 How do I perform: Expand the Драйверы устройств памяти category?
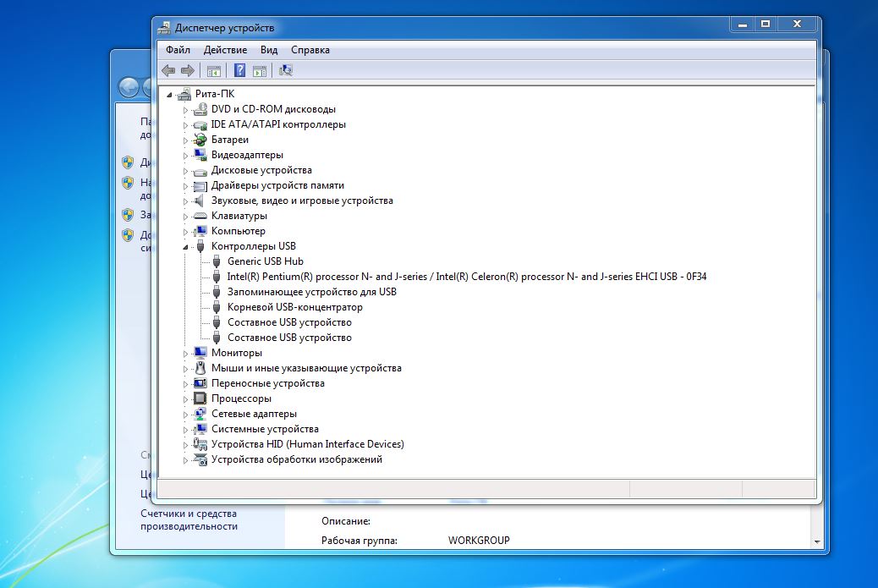pos(185,186)
